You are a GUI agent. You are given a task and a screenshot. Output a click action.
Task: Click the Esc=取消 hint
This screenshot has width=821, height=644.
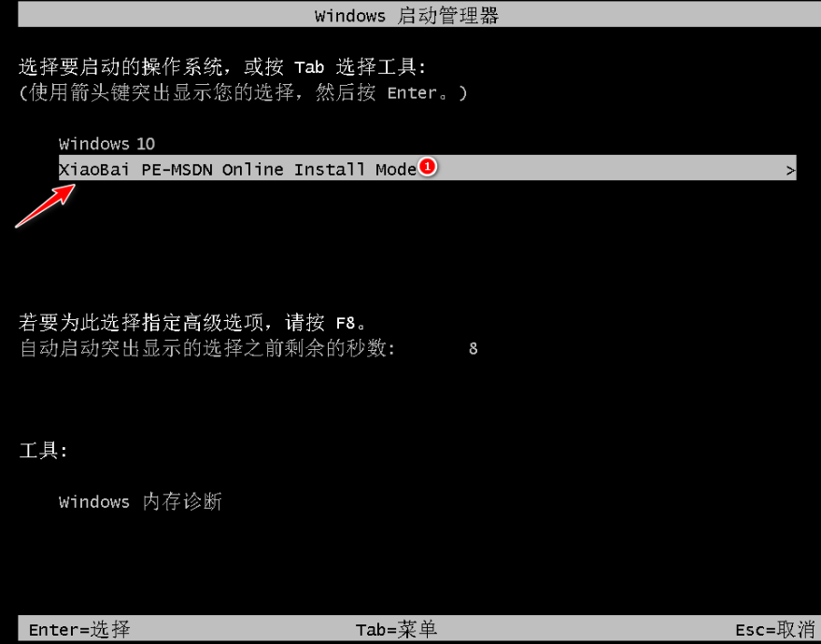tap(775, 629)
